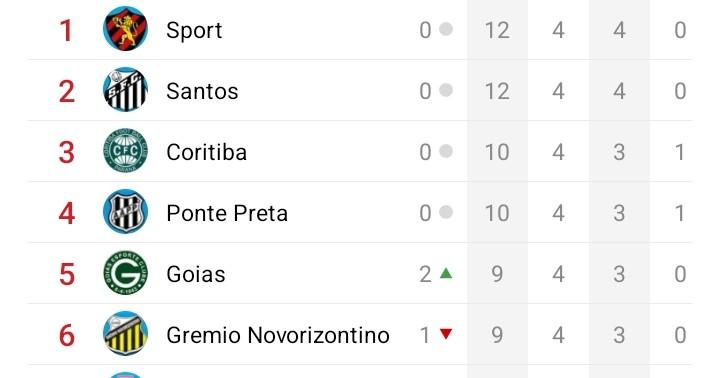The width and height of the screenshot is (720, 378).
Task: Tap the Santos club crest
Action: (x=125, y=90)
